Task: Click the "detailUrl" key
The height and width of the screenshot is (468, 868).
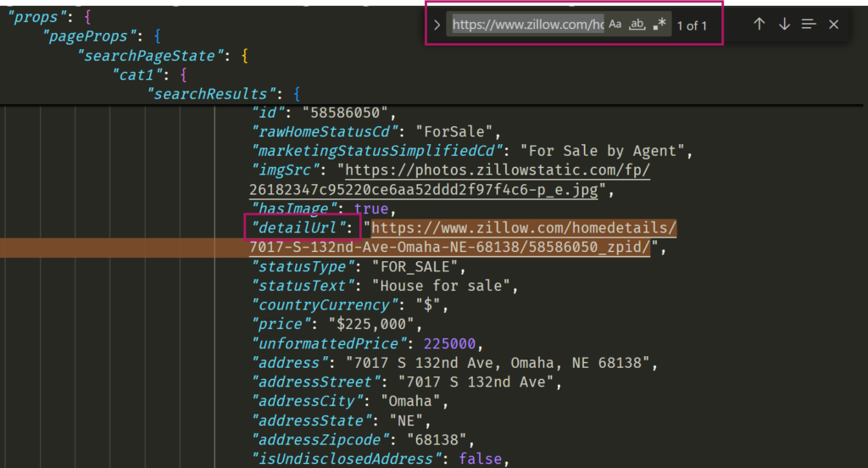Action: pyautogui.click(x=298, y=227)
